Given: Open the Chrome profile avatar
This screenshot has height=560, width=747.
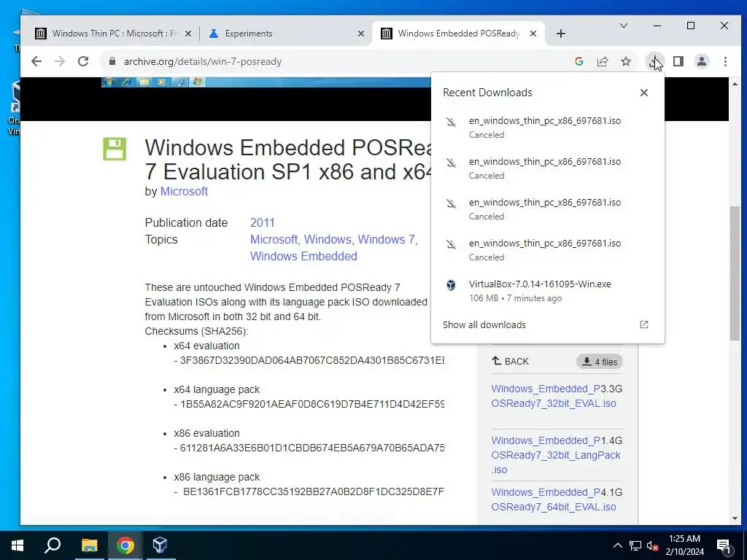Looking at the screenshot, I should [702, 61].
